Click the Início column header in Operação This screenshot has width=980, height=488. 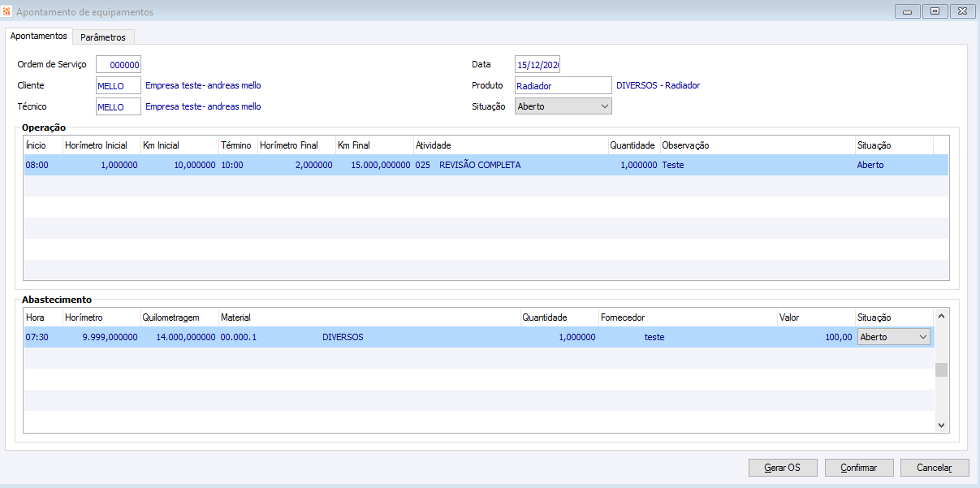click(43, 145)
